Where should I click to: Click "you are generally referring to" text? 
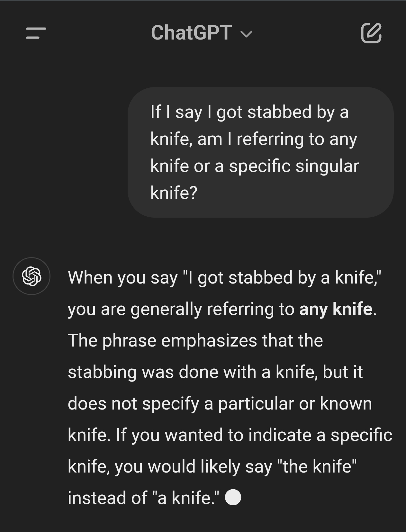coord(181,309)
